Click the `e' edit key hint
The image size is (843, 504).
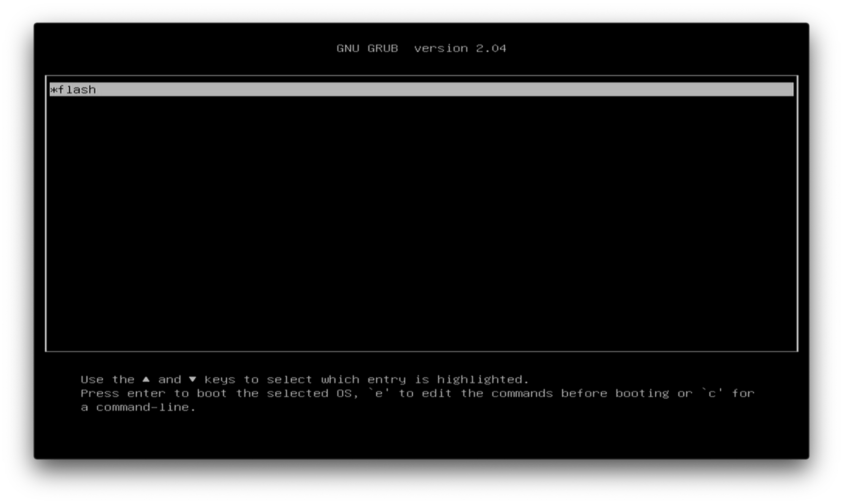click(x=379, y=393)
